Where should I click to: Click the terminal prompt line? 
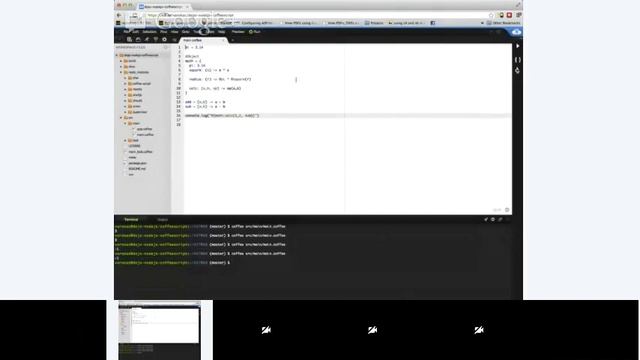[171, 263]
